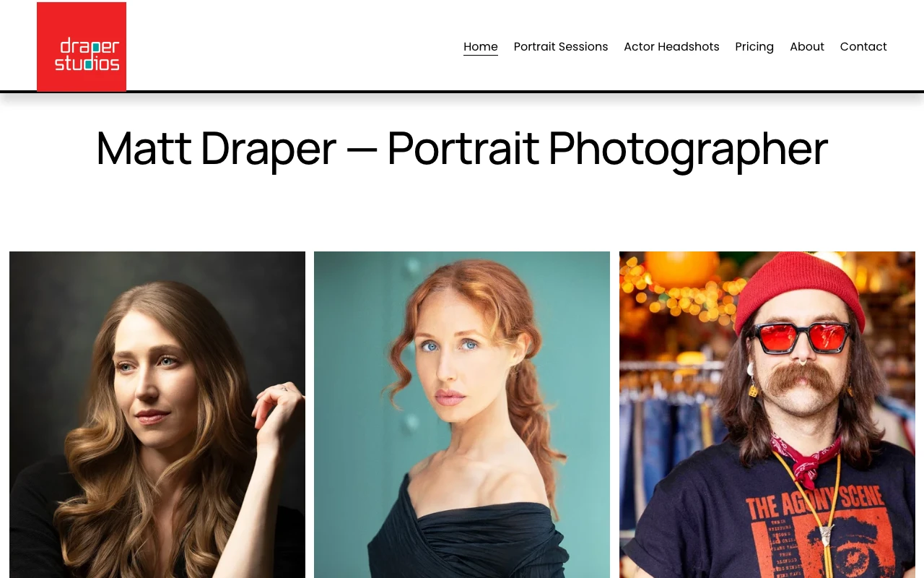Open the Pricing page
Screen dimensions: 924x578
tap(754, 47)
